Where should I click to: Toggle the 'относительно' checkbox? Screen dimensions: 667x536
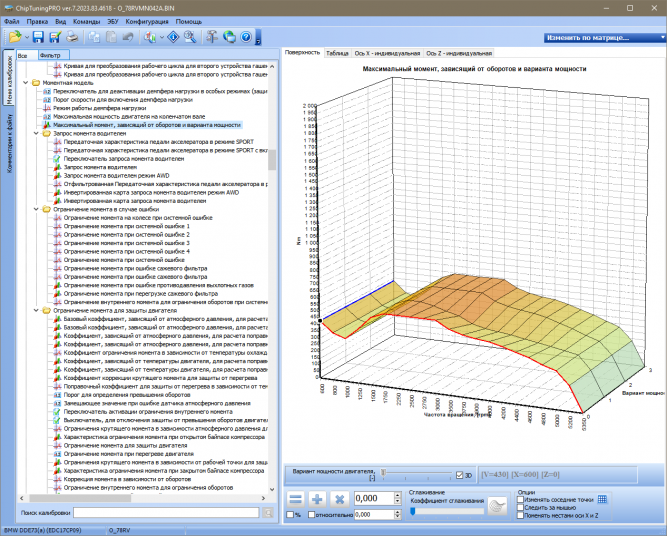point(311,515)
